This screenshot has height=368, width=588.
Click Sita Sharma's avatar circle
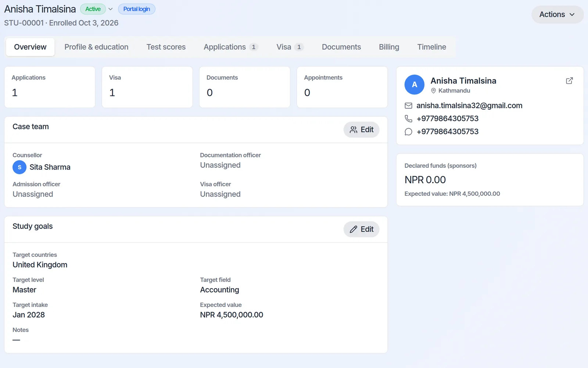(19, 167)
